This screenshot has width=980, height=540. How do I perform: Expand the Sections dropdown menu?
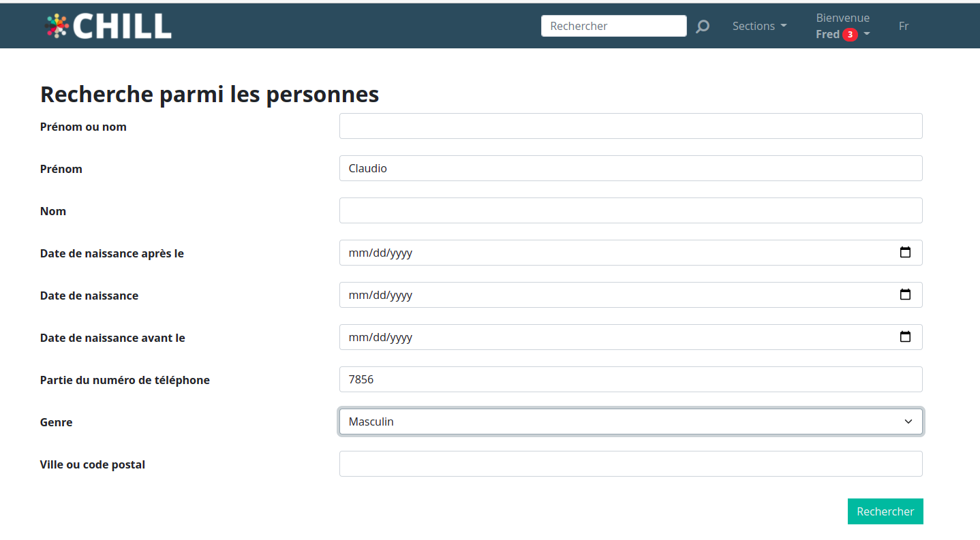coord(759,26)
